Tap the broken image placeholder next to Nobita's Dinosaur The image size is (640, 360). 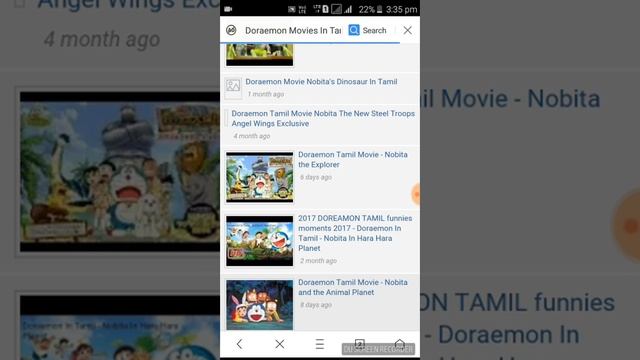233,87
